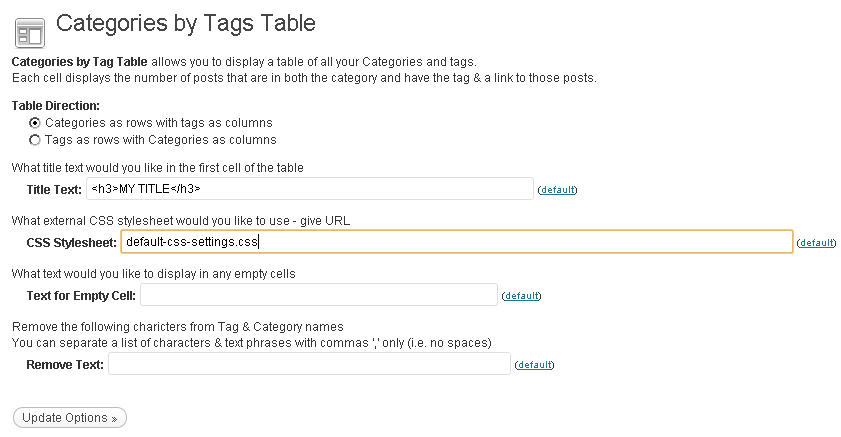Submit changes with Update Options button
Image resolution: width=841 pixels, height=437 pixels.
(70, 418)
